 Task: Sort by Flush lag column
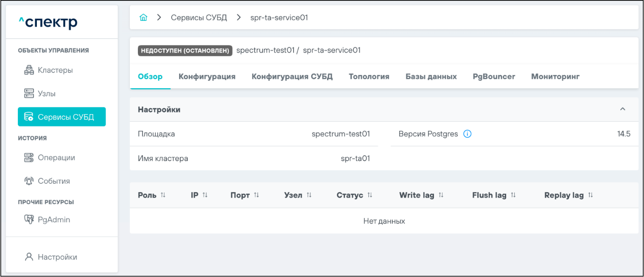point(513,195)
